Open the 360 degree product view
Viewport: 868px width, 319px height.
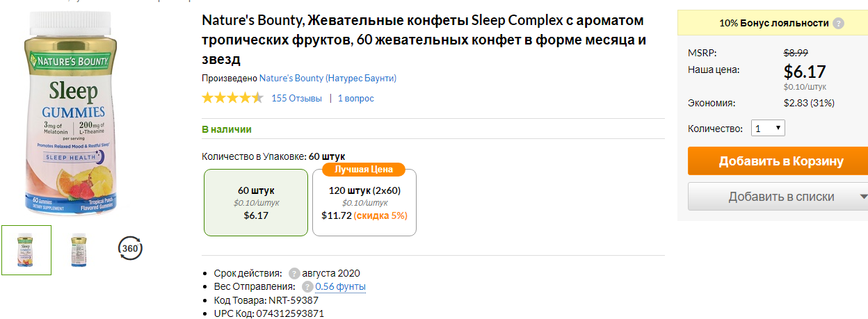pyautogui.click(x=131, y=248)
